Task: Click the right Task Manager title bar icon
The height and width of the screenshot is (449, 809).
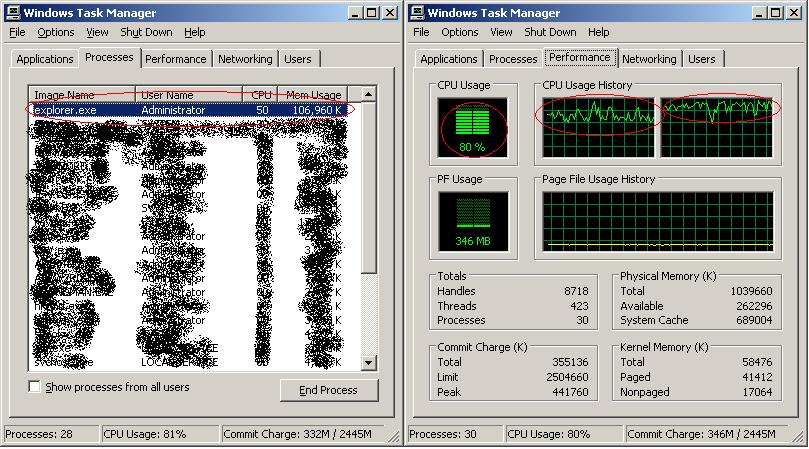Action: 418,12
